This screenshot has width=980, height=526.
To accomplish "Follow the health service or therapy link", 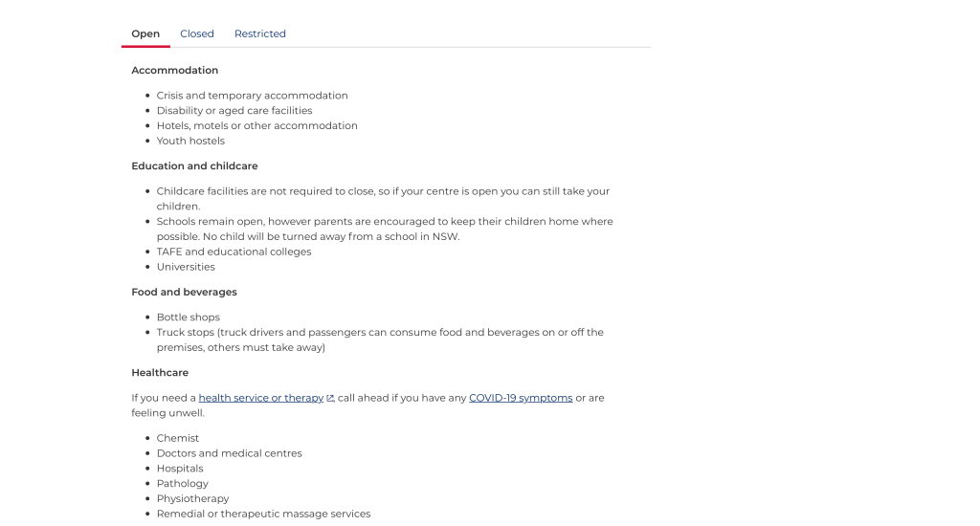I will [260, 398].
